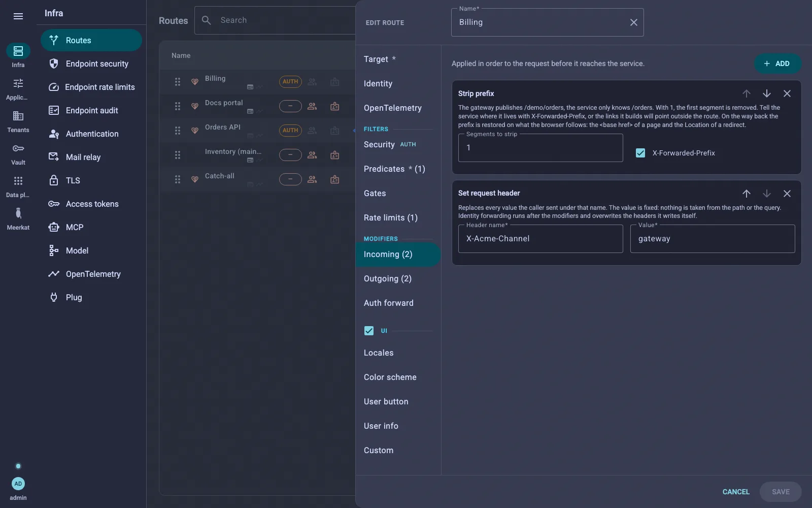The image size is (812, 508).
Task: Open Endpoint security in the sidebar
Action: [x=91, y=63]
